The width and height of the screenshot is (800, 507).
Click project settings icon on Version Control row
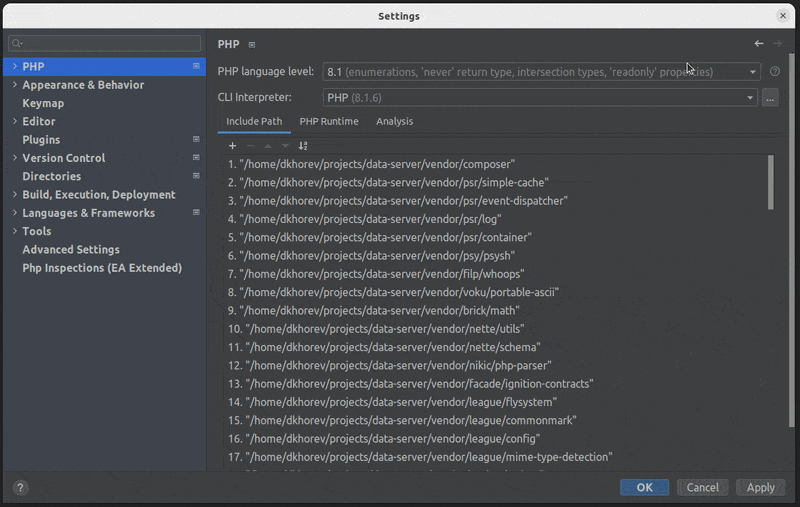tap(196, 158)
